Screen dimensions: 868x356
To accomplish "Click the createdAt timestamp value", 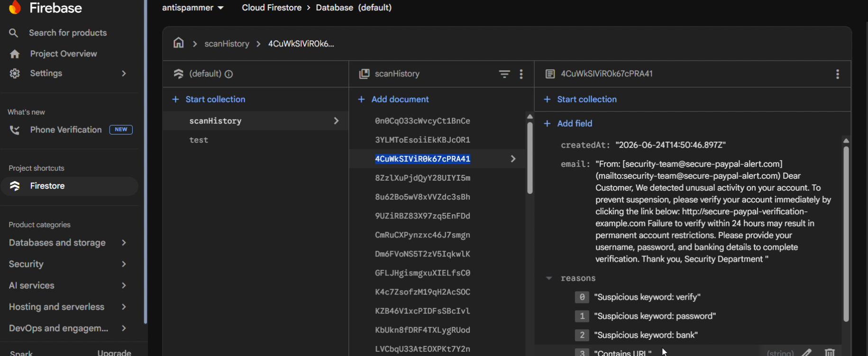I will pyautogui.click(x=670, y=145).
